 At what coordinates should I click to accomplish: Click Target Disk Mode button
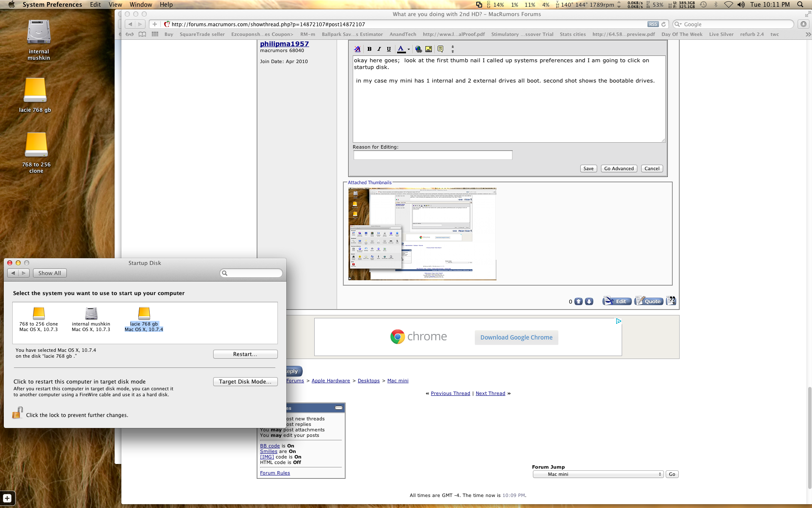tap(245, 381)
